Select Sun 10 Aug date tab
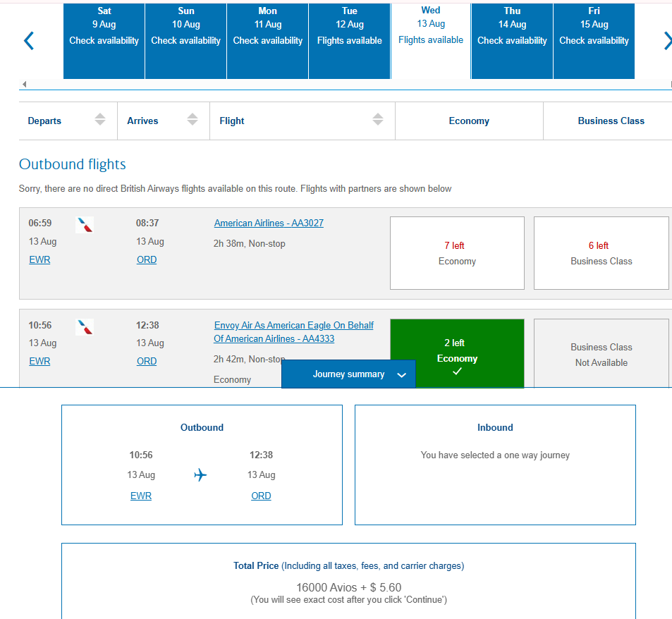The width and height of the screenshot is (672, 619). point(186,41)
